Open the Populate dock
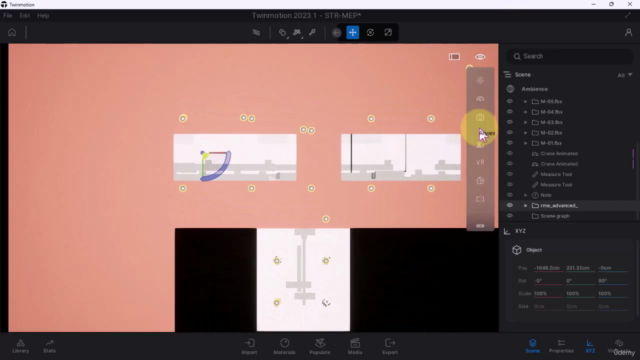The width and height of the screenshot is (640, 360). click(x=320, y=346)
